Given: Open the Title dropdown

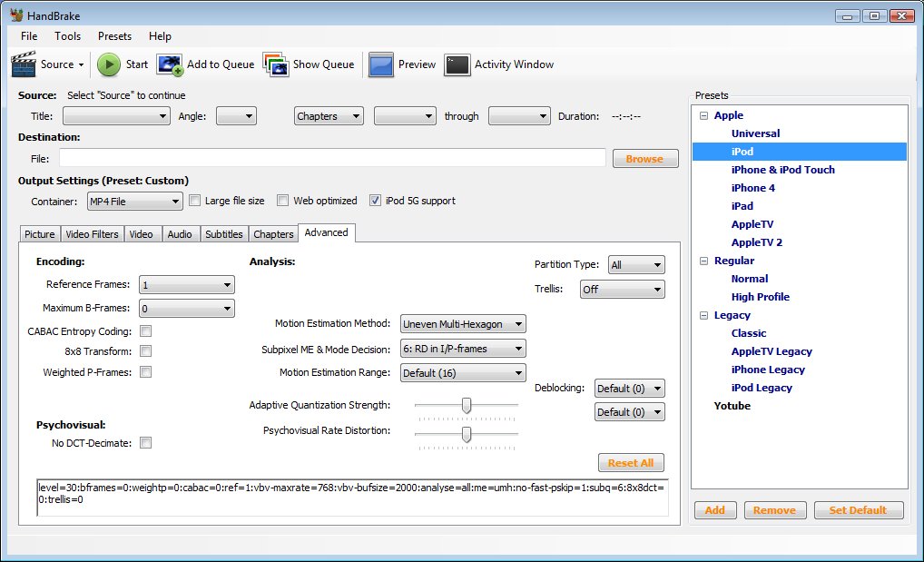Looking at the screenshot, I should [x=116, y=116].
